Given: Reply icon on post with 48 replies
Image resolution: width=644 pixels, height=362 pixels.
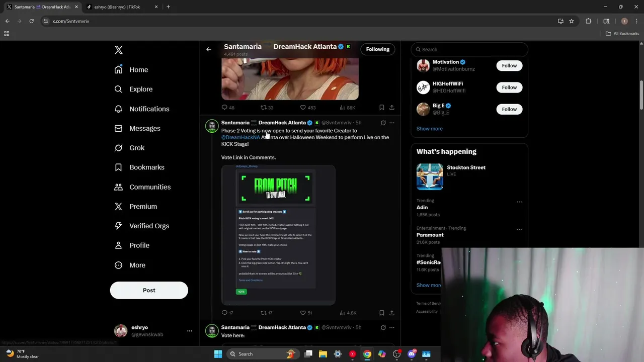Looking at the screenshot, I should [224, 108].
